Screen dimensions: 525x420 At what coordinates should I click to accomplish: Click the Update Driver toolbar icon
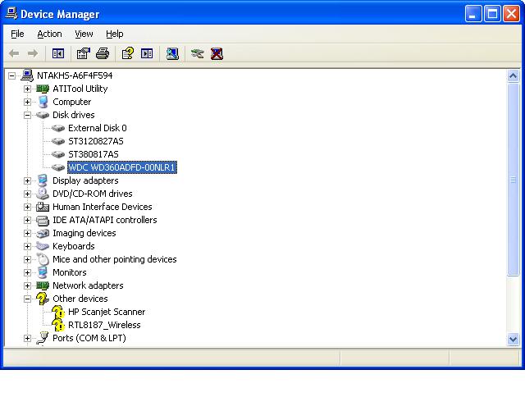(197, 53)
